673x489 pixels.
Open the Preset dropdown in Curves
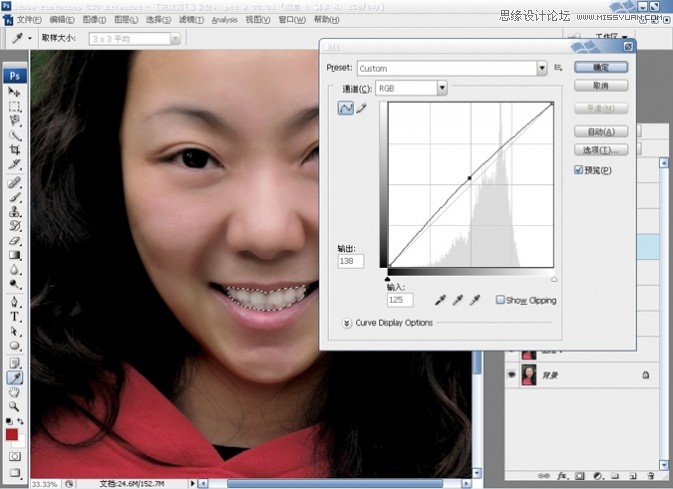[542, 68]
